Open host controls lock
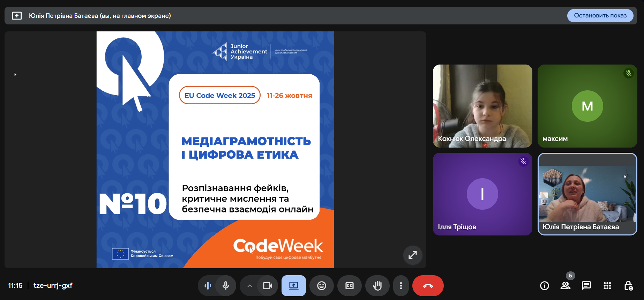Screen dimensions: 644x300 [628, 286]
